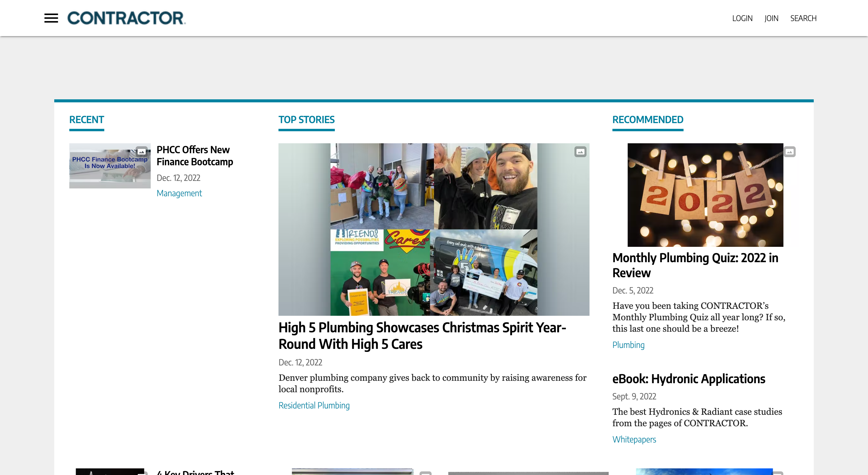Click image icon on PHCC Bootcamp thumbnail

[x=142, y=151]
